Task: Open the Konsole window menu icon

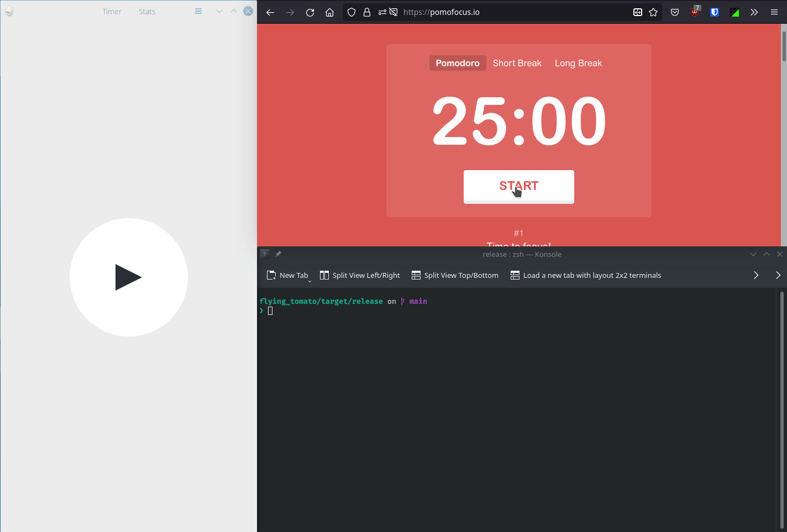Action: click(x=265, y=254)
